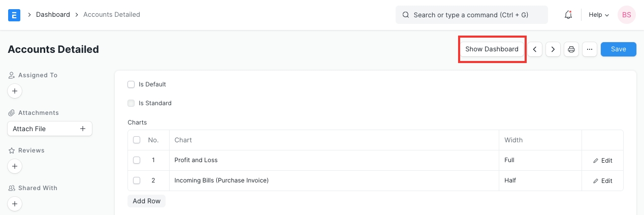Enable the Is Default checkbox
Image resolution: width=644 pixels, height=215 pixels.
click(x=131, y=84)
